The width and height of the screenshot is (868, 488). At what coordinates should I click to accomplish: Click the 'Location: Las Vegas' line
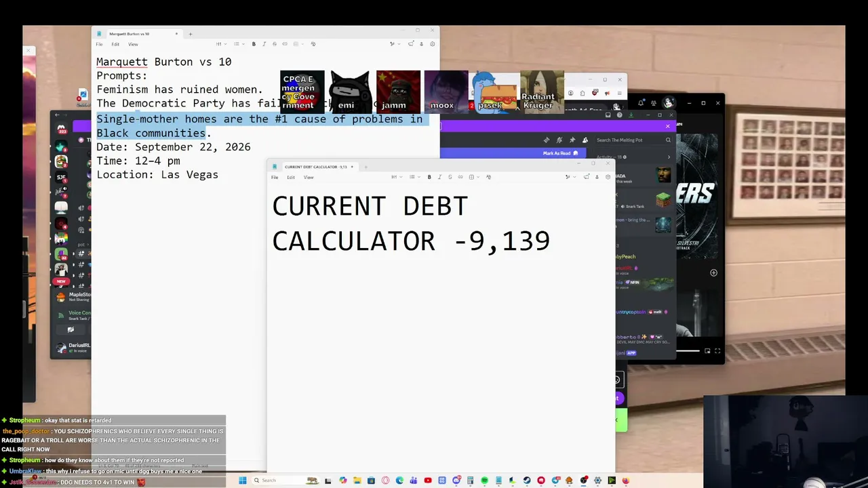[157, 175]
